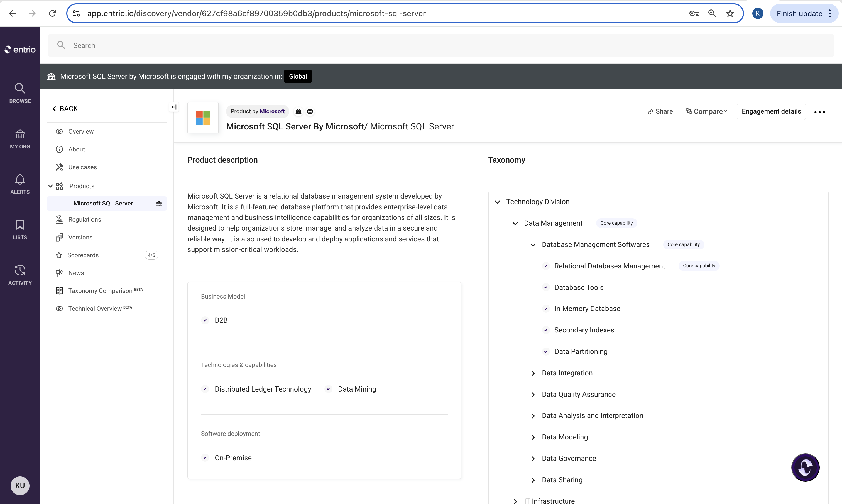Click the Relational Databases Management check mark
The height and width of the screenshot is (504, 842).
point(546,266)
